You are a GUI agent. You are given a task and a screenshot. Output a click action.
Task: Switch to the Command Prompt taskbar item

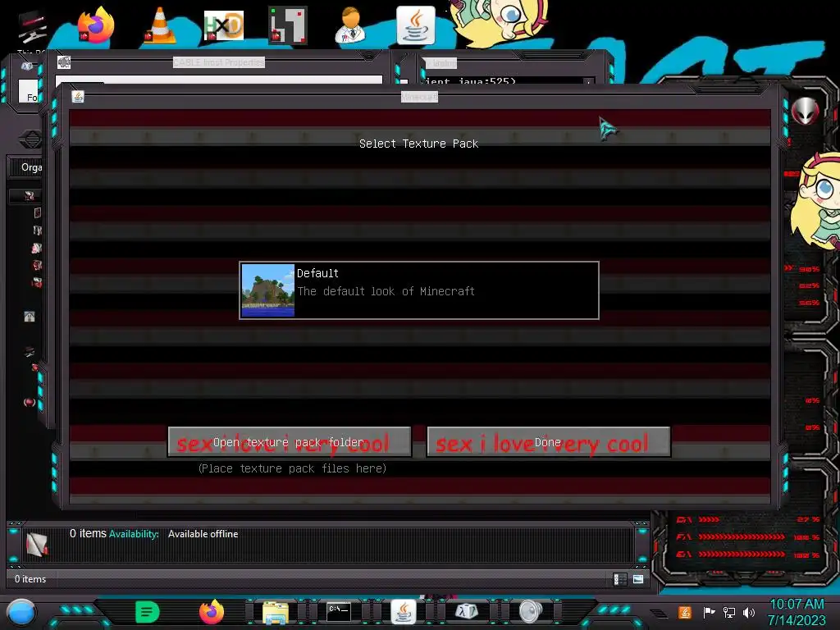coord(339,611)
